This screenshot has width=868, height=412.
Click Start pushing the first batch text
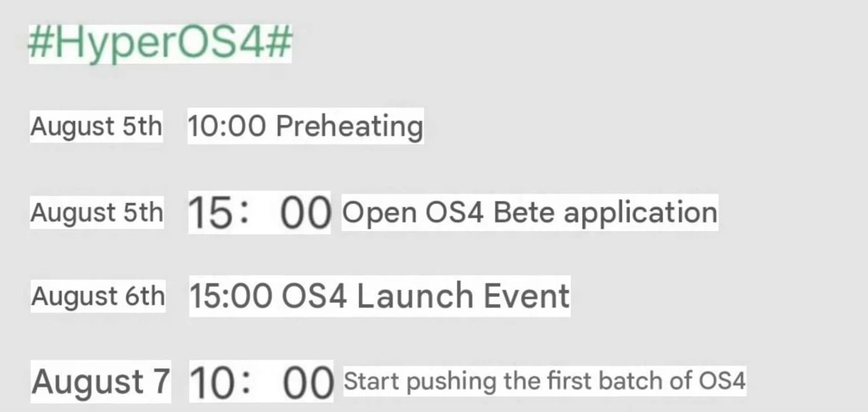(x=545, y=381)
